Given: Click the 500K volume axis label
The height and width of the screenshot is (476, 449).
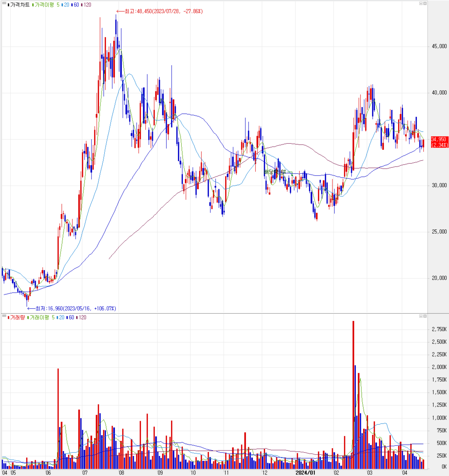Looking at the screenshot, I should [441, 443].
